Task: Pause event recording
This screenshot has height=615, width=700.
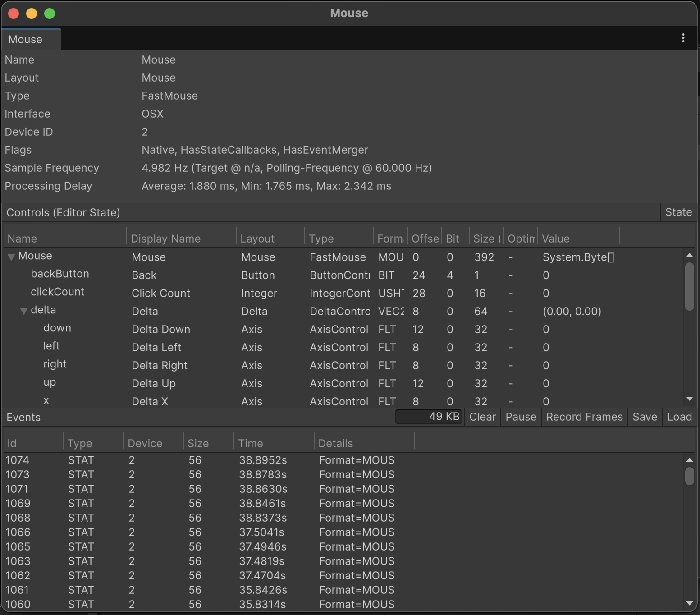Action: coord(520,417)
